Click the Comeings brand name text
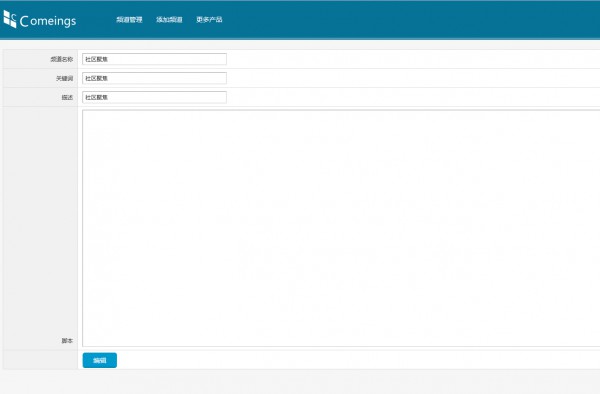This screenshot has width=600, height=394. click(48, 21)
